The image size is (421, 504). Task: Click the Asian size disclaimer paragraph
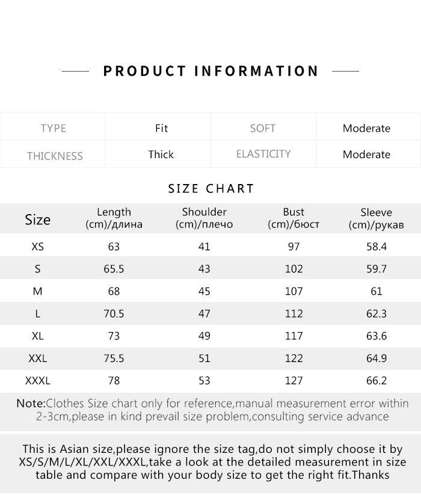pyautogui.click(x=212, y=462)
